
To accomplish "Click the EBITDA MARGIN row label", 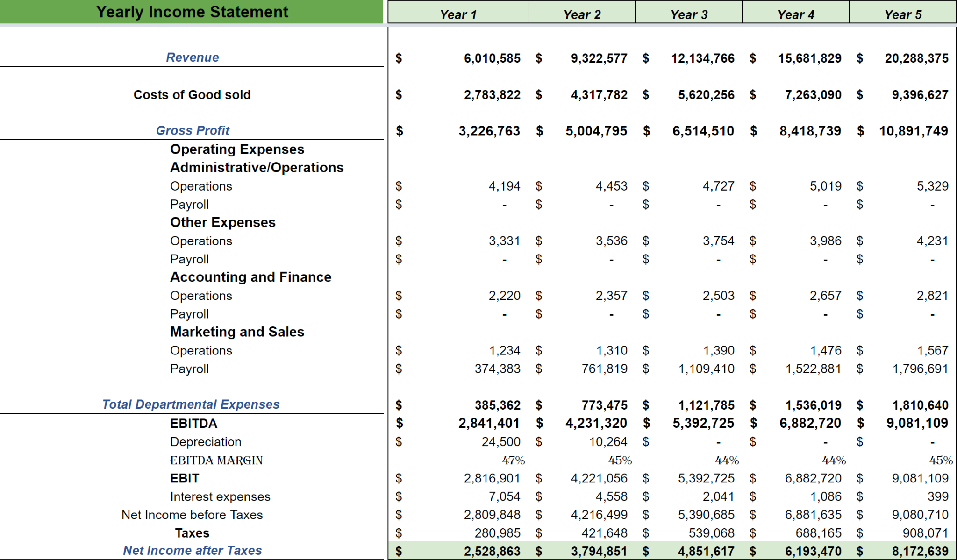I will [x=216, y=461].
